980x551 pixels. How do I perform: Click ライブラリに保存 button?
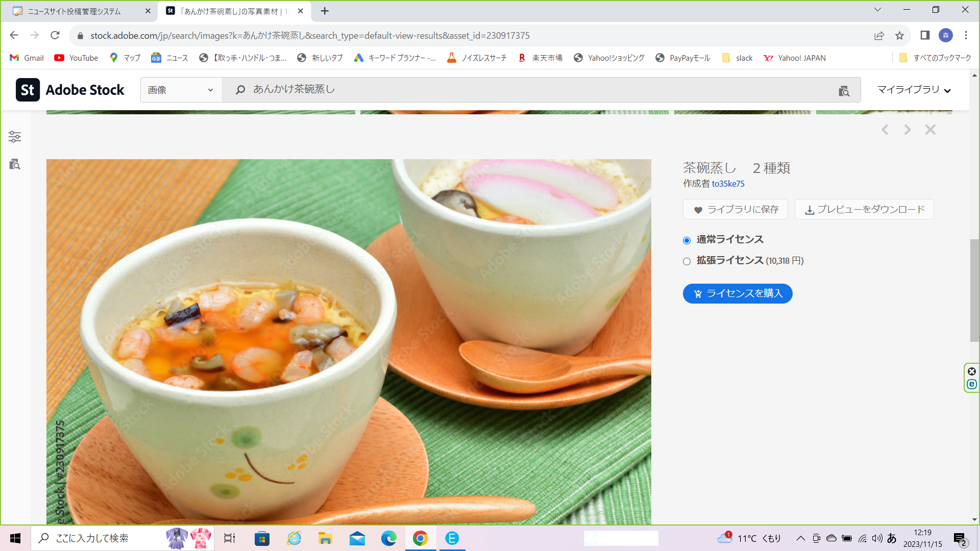click(736, 209)
